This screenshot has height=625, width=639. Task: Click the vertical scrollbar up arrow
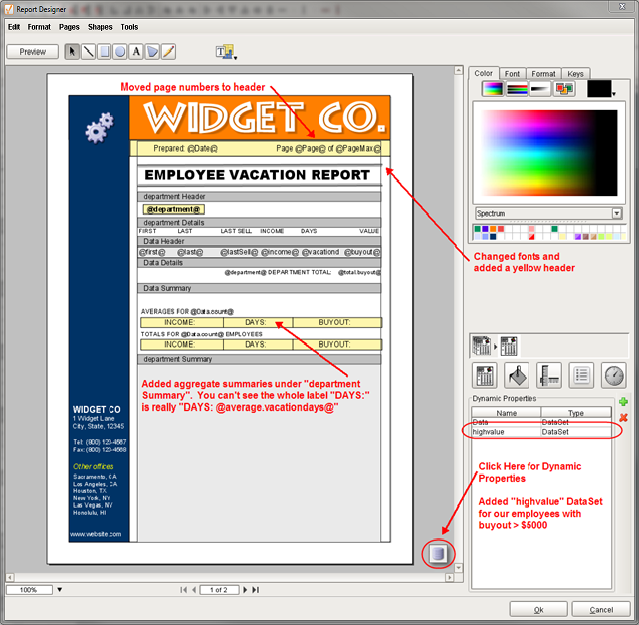(458, 70)
